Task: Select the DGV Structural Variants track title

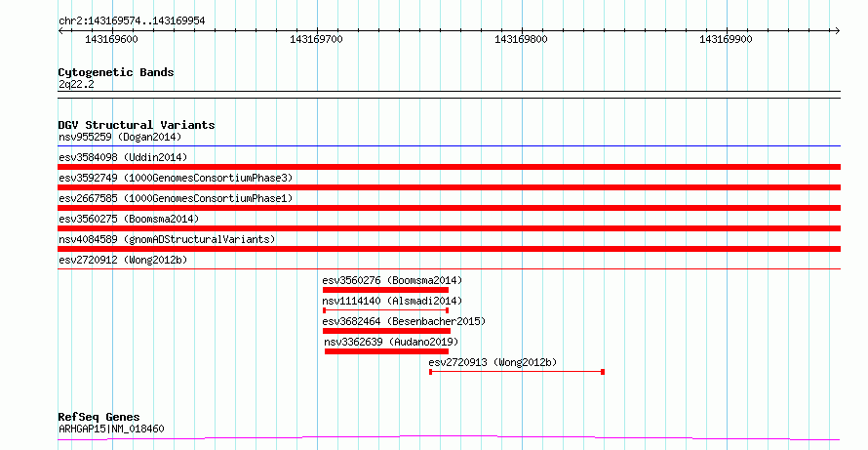Action: click(x=137, y=125)
